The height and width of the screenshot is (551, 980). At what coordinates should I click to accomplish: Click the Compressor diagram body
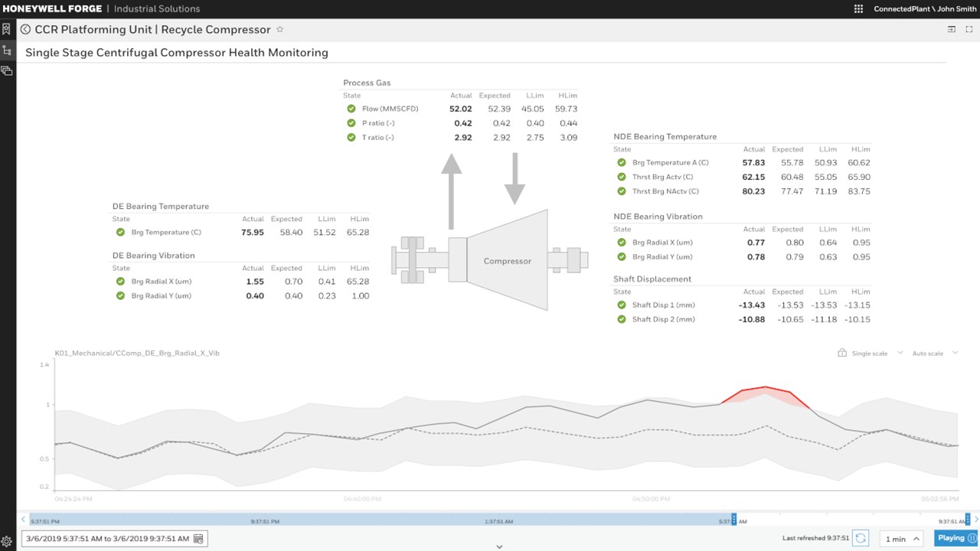507,261
